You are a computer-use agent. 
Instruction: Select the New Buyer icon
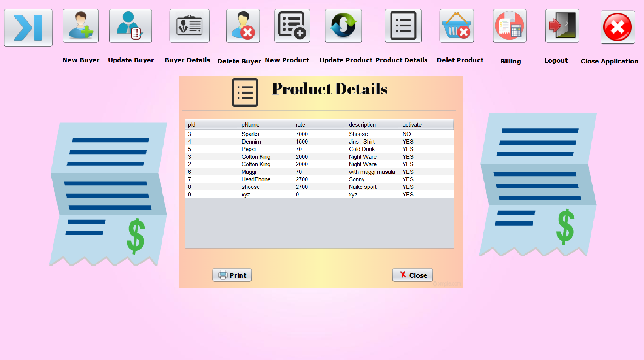pyautogui.click(x=80, y=26)
